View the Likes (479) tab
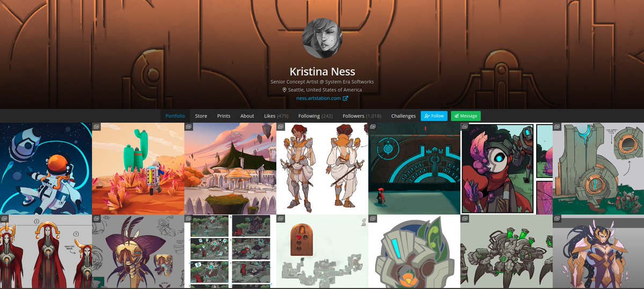Image resolution: width=644 pixels, height=289 pixels. click(x=276, y=116)
